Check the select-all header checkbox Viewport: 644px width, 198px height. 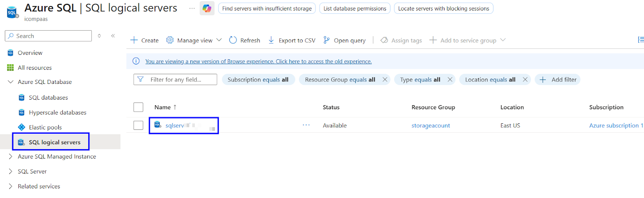[138, 107]
